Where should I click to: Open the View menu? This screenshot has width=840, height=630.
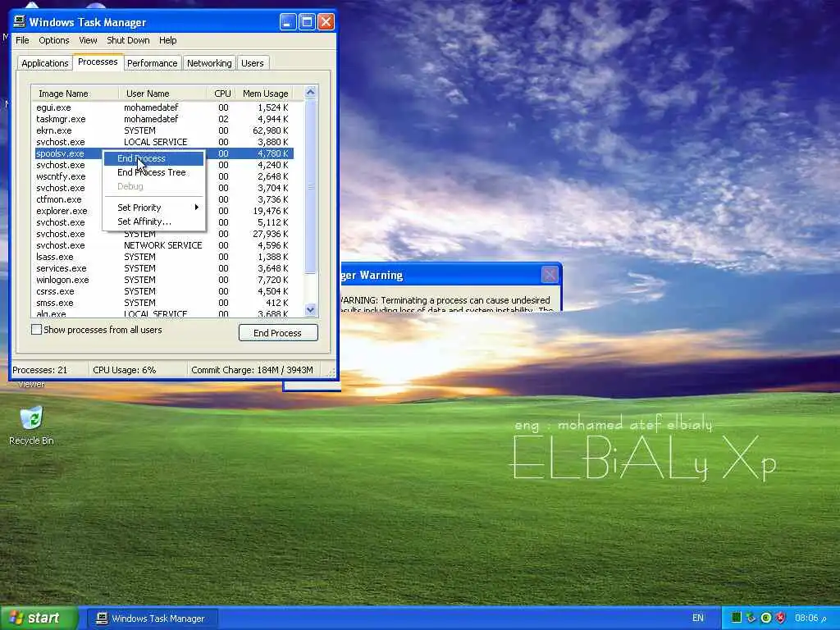pyautogui.click(x=88, y=40)
